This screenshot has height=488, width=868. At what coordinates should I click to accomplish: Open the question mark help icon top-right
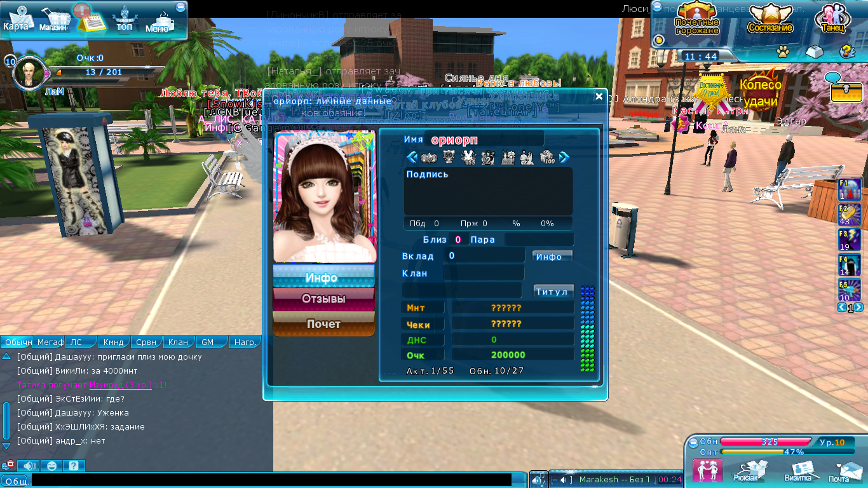846,51
